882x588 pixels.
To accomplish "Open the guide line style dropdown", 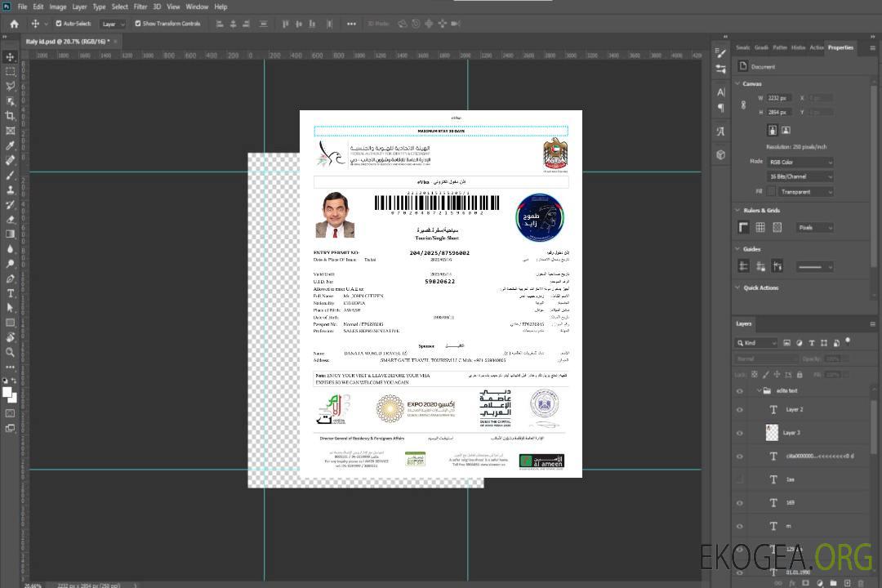I will point(814,267).
